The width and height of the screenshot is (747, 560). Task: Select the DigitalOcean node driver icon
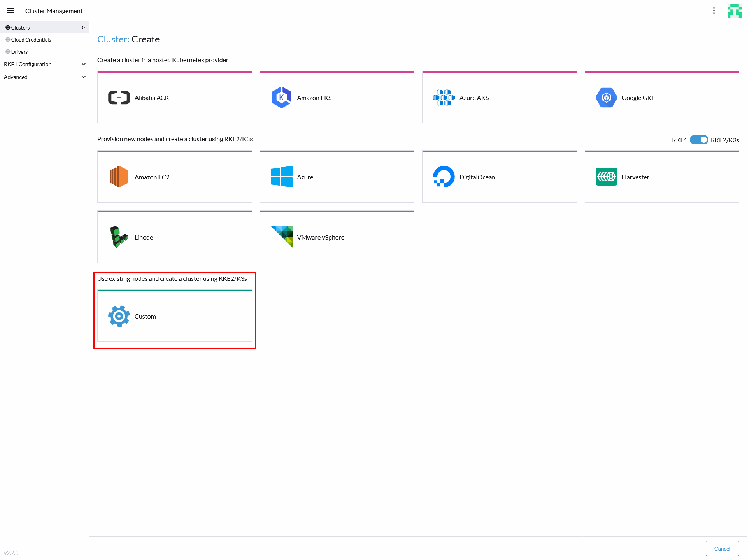(444, 177)
